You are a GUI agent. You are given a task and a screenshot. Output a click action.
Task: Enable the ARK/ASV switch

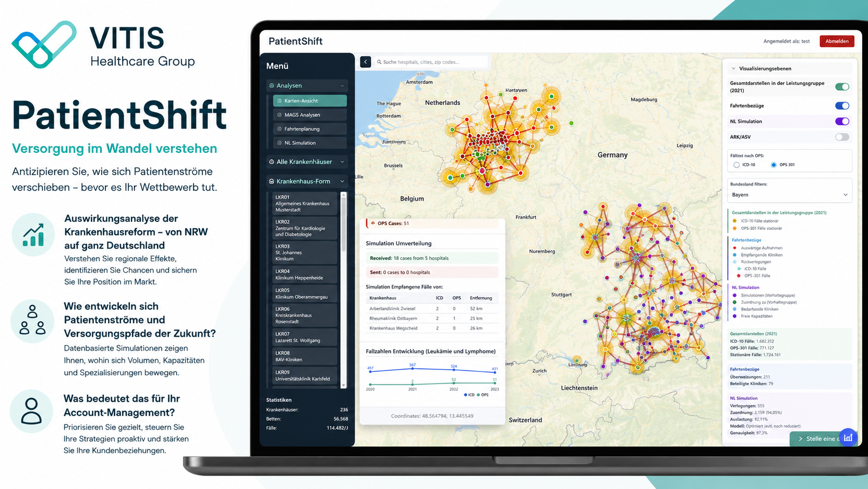click(842, 137)
